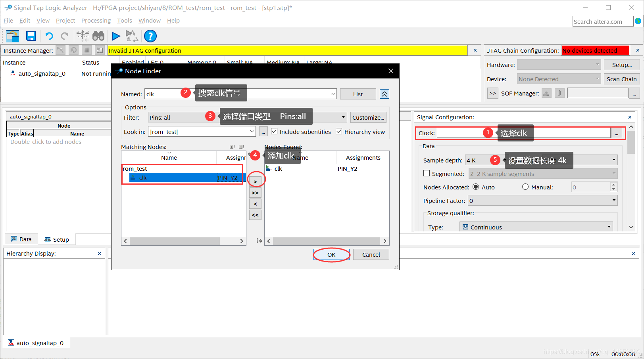Viewport: 644px width, 359px height.
Task: Click the Customize... button
Action: [368, 117]
